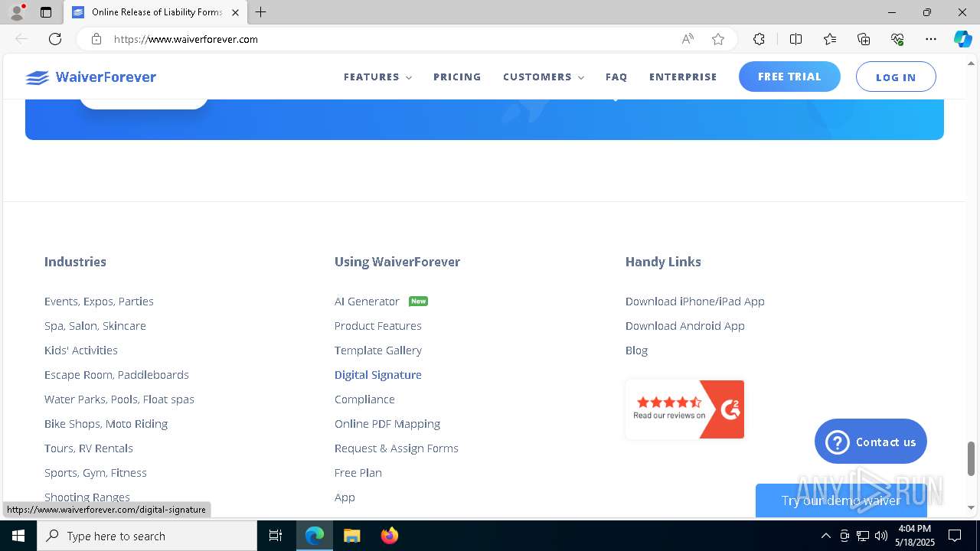Refresh the page with reload icon
The image size is (980, 551).
click(55, 39)
